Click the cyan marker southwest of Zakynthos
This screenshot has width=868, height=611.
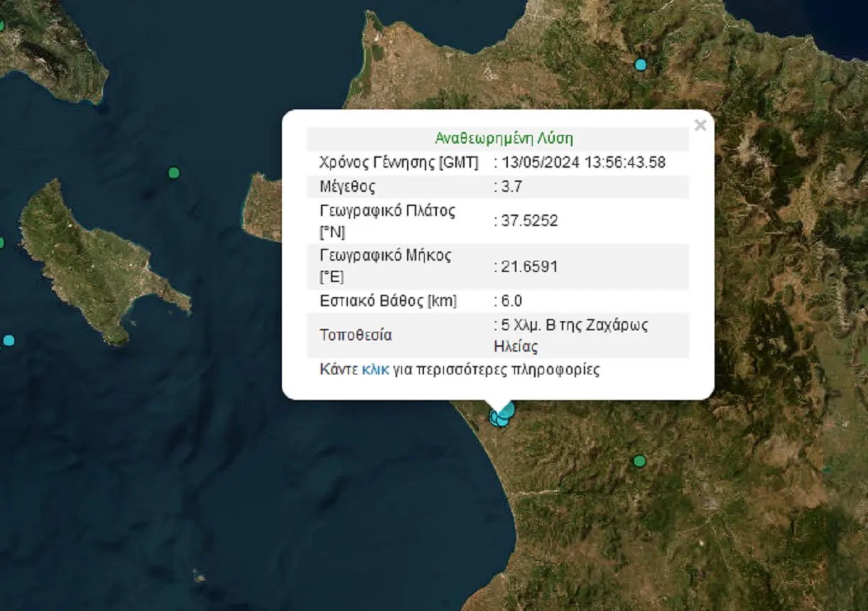pos(9,340)
